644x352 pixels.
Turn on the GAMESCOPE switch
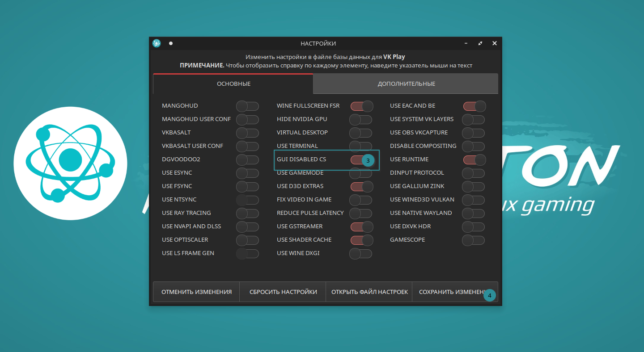(x=473, y=240)
